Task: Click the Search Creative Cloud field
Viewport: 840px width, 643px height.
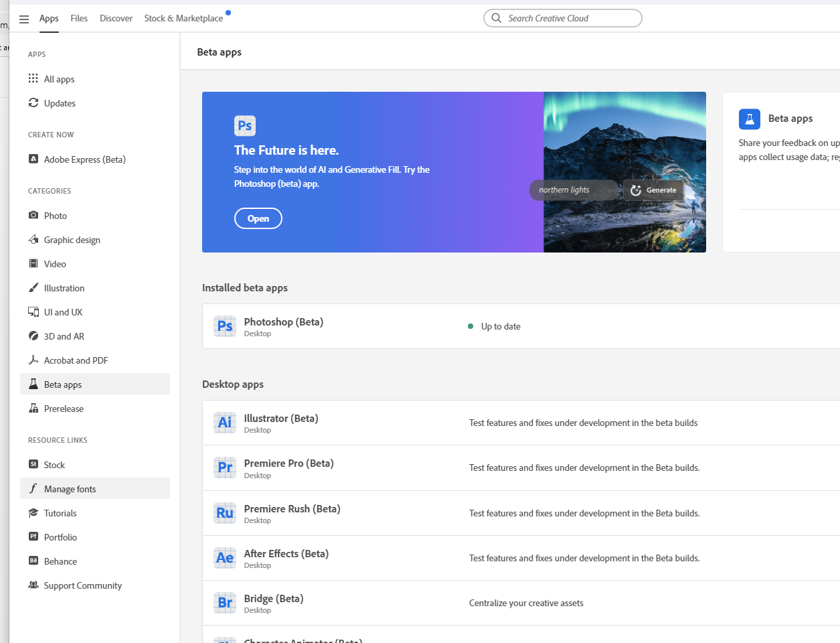Action: click(x=562, y=18)
